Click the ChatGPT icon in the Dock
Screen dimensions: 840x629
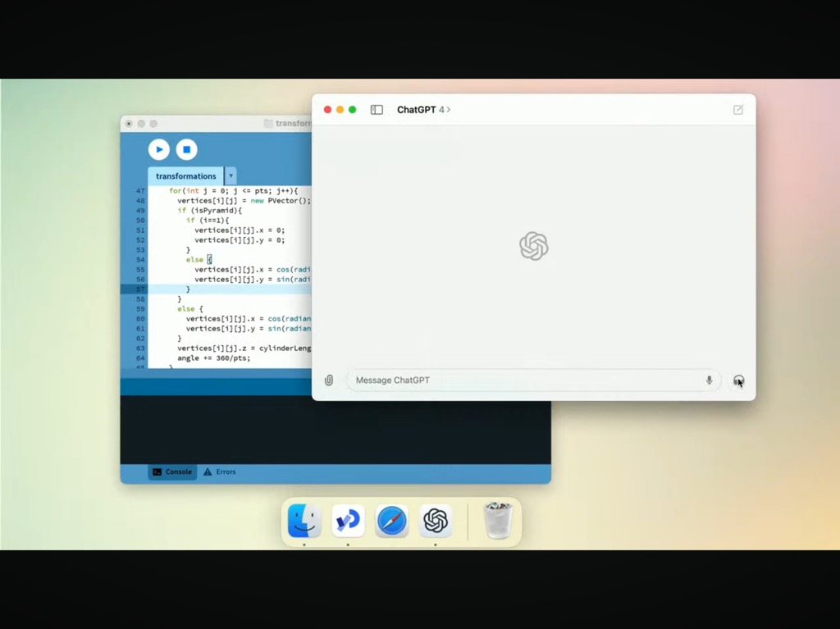coord(436,521)
